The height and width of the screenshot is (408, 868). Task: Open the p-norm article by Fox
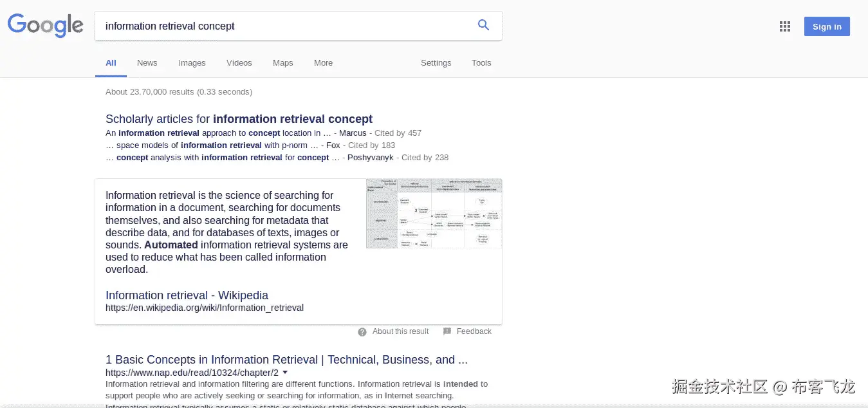coord(213,145)
